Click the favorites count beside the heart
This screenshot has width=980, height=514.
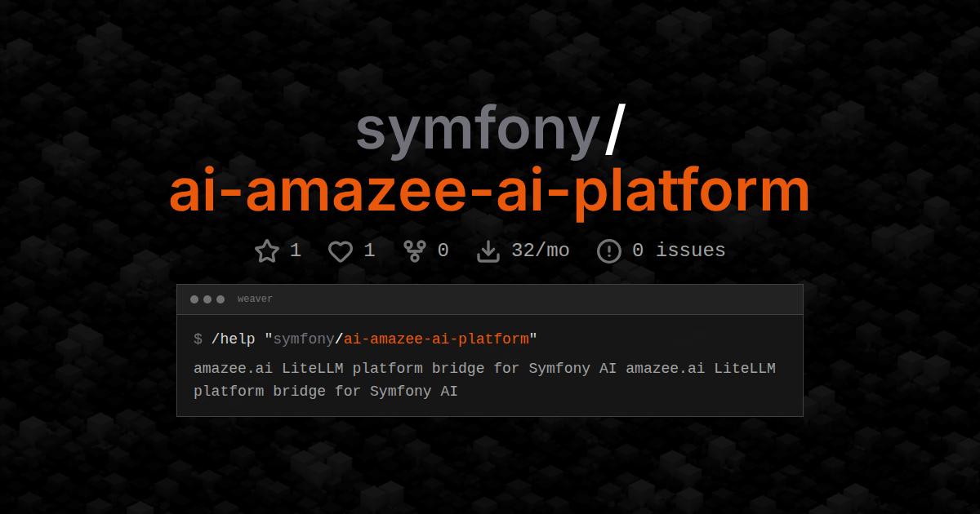coord(369,250)
